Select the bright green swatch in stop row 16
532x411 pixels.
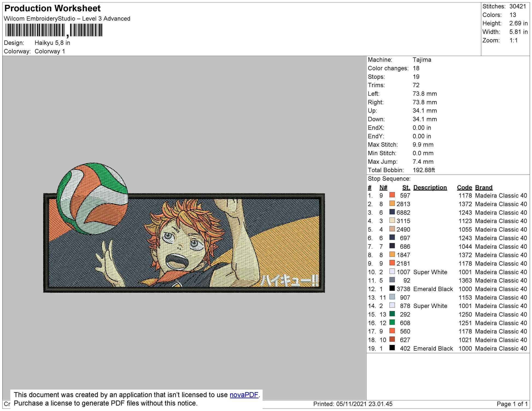392,322
